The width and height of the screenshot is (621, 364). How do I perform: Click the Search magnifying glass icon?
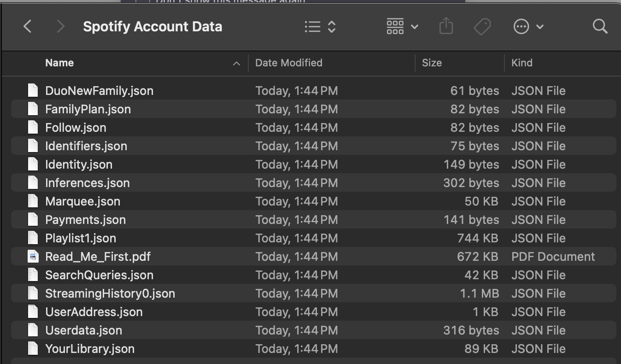tap(600, 26)
